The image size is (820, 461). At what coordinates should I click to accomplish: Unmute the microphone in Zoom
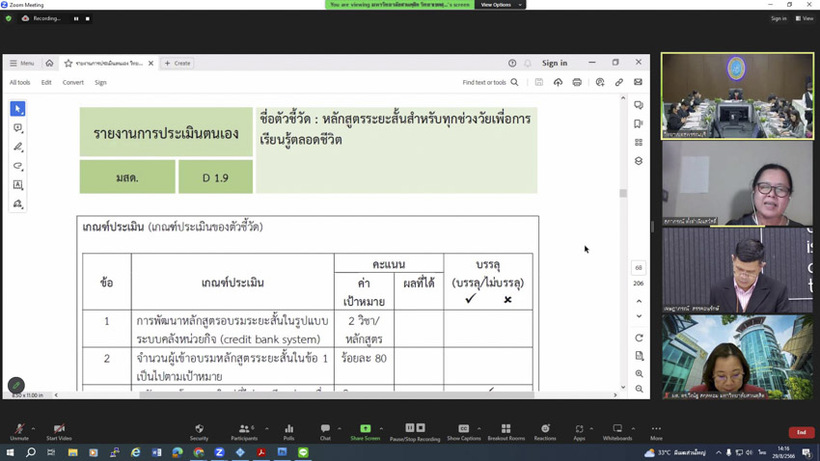tap(18, 430)
